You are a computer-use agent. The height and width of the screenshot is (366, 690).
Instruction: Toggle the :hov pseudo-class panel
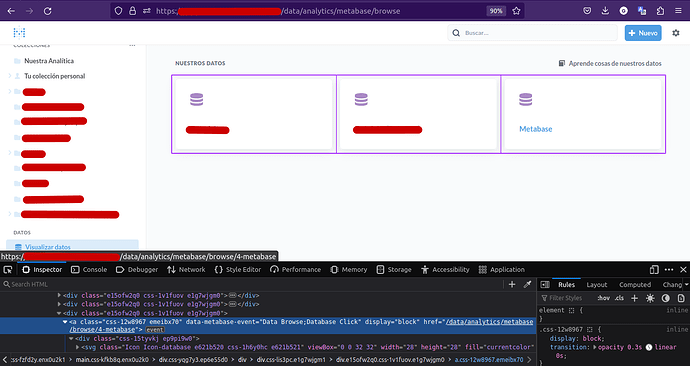click(x=604, y=298)
